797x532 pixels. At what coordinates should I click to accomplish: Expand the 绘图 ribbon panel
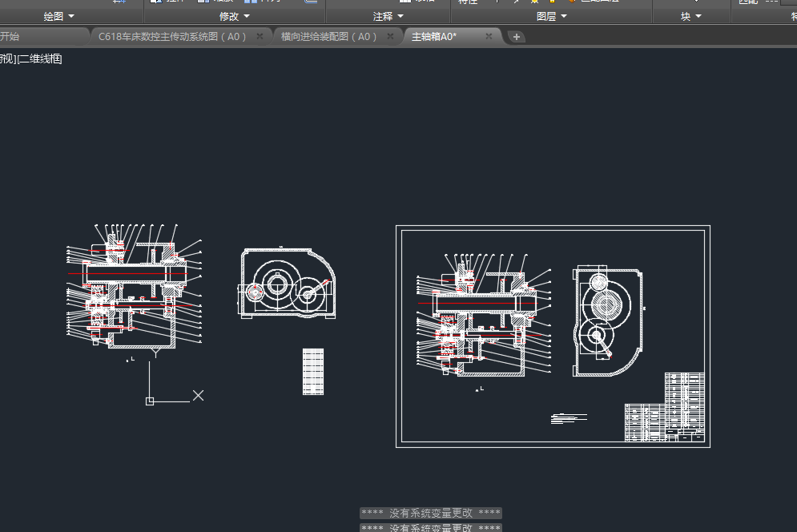click(x=59, y=16)
